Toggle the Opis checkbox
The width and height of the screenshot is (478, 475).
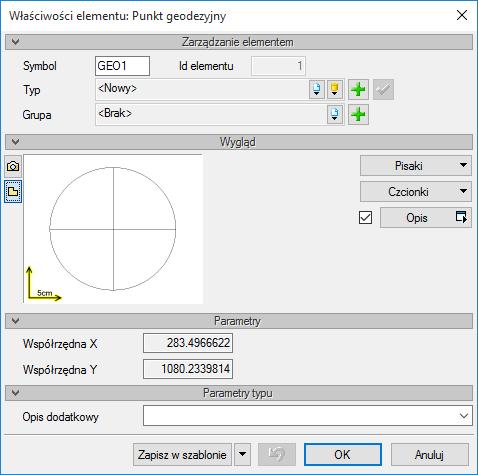[x=365, y=218]
